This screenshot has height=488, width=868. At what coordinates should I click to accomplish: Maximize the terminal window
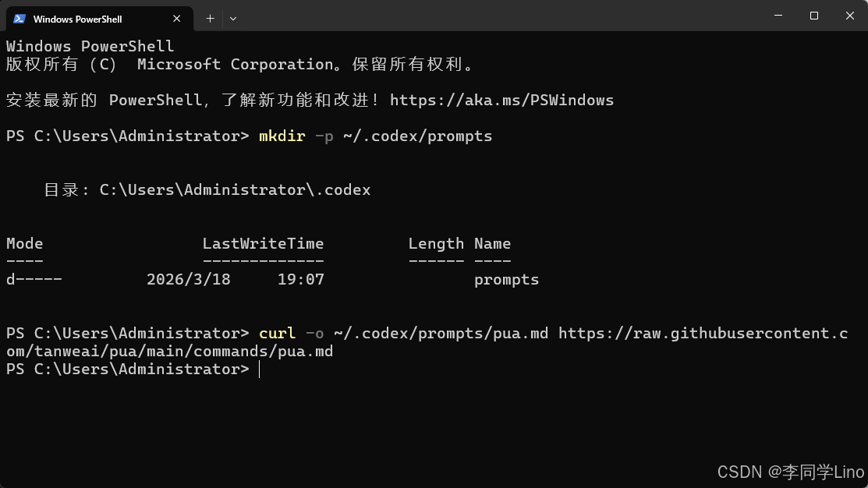[813, 16]
